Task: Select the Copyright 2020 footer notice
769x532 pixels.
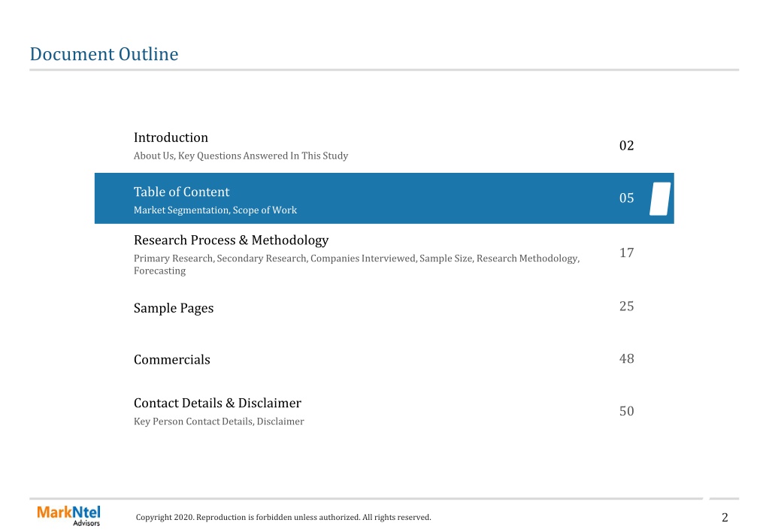Action: 283,517
